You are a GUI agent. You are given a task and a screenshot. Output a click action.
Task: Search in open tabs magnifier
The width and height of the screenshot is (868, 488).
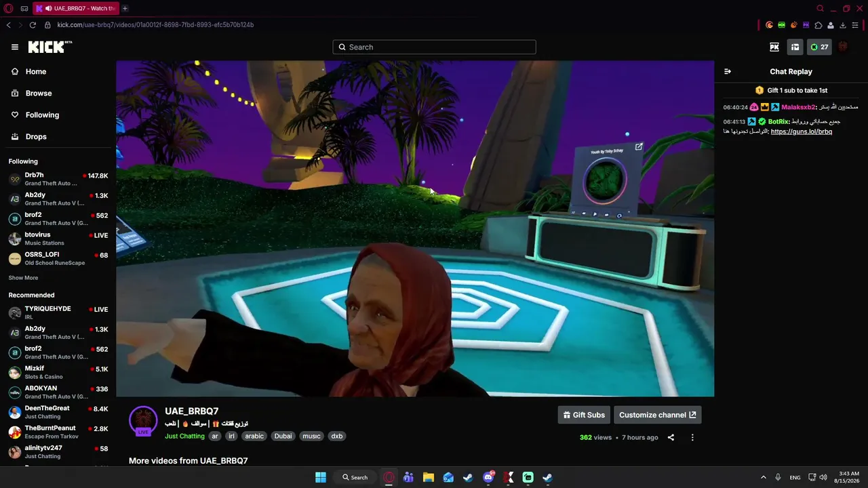point(820,8)
